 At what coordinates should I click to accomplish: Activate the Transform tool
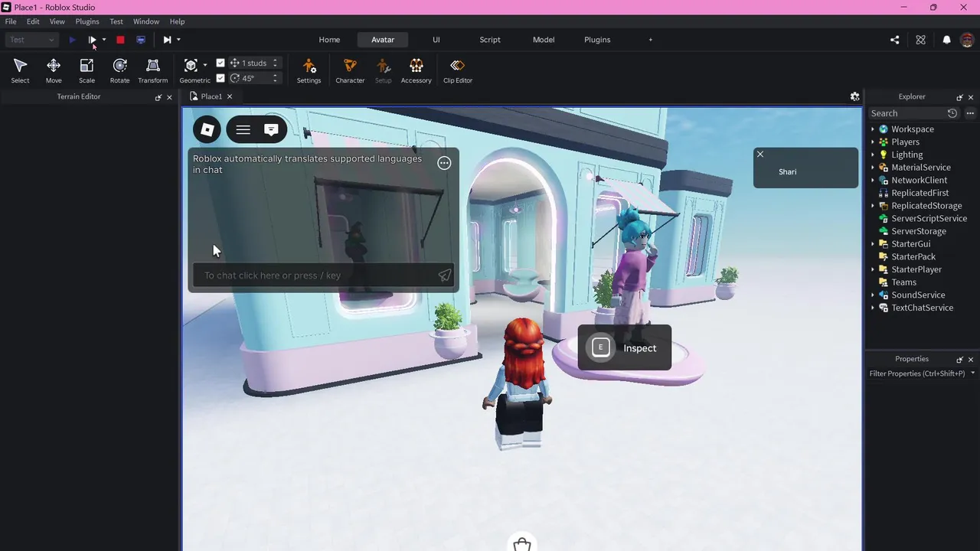pyautogui.click(x=152, y=70)
